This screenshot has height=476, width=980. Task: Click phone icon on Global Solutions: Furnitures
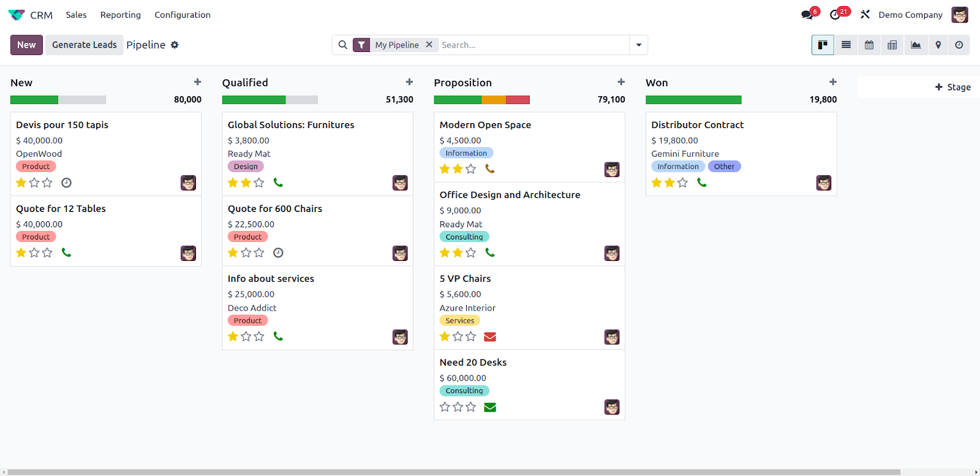(x=278, y=183)
